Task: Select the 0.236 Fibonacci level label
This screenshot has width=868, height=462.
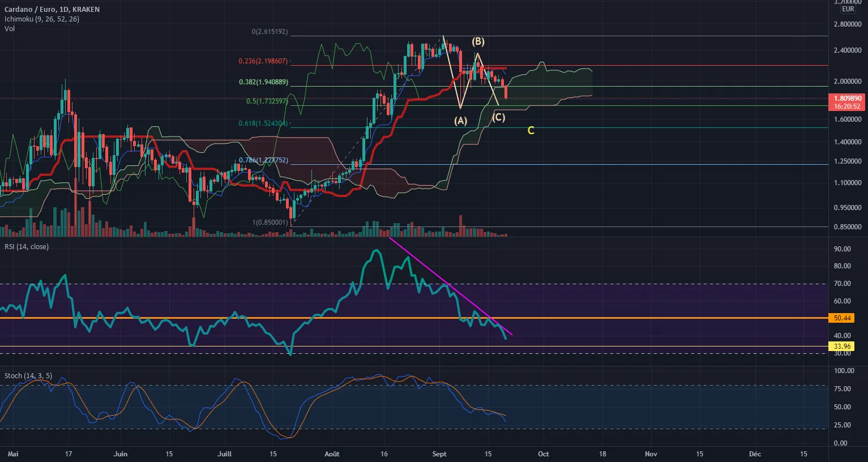Action: 263,61
